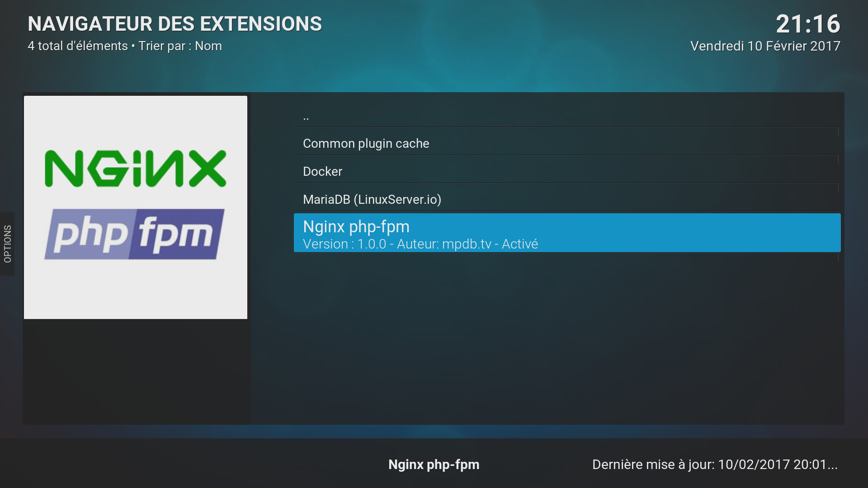Click the purple php fpm logo

(x=134, y=234)
